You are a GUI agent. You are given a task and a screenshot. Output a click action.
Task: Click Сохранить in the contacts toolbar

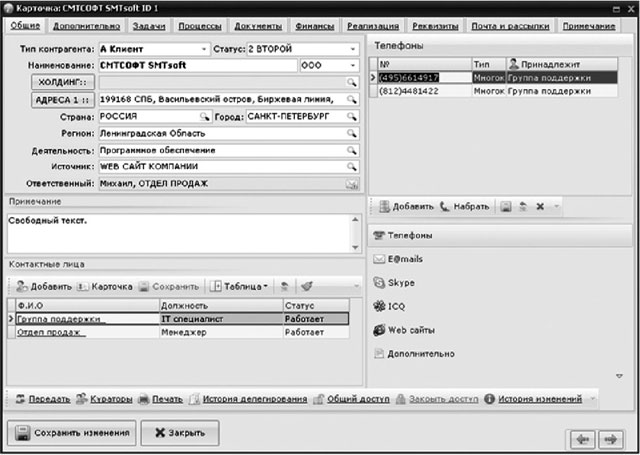coord(169,287)
